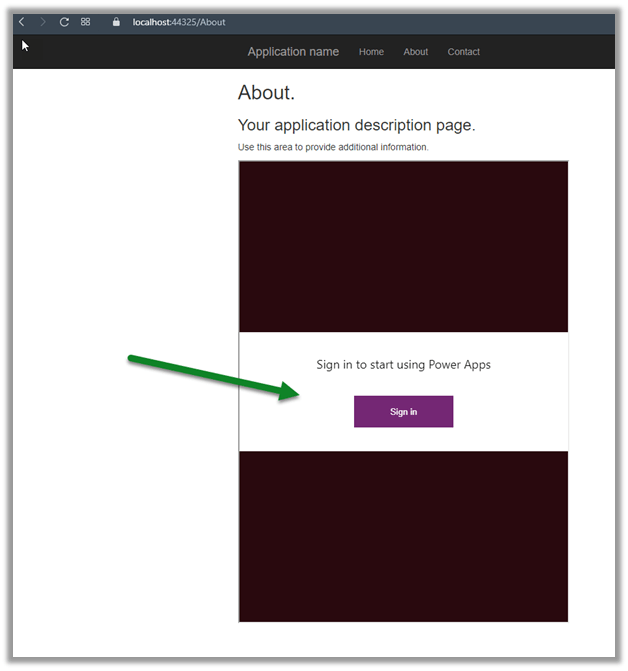
Task: Navigate to the Home menu item
Action: tap(371, 52)
